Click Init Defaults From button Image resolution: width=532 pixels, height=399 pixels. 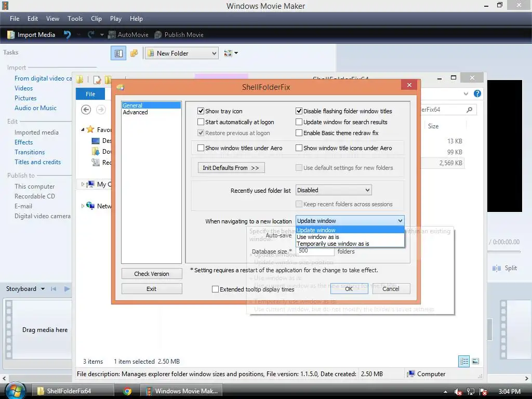[x=231, y=168]
